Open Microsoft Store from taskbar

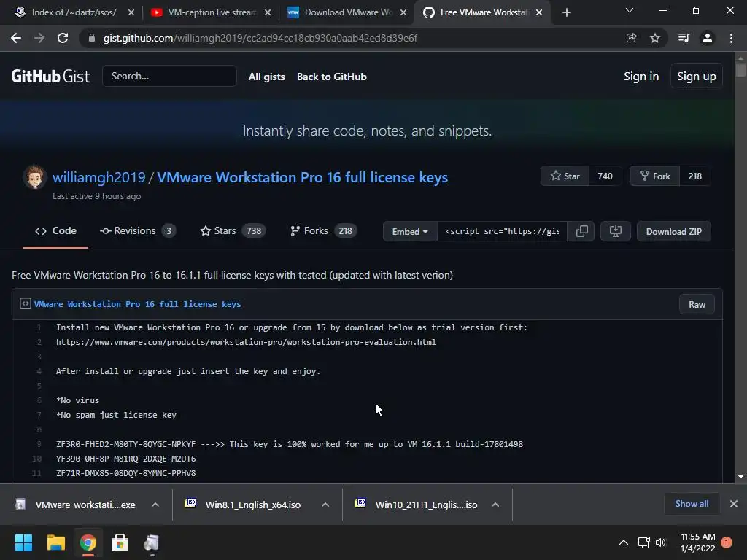[120, 542]
